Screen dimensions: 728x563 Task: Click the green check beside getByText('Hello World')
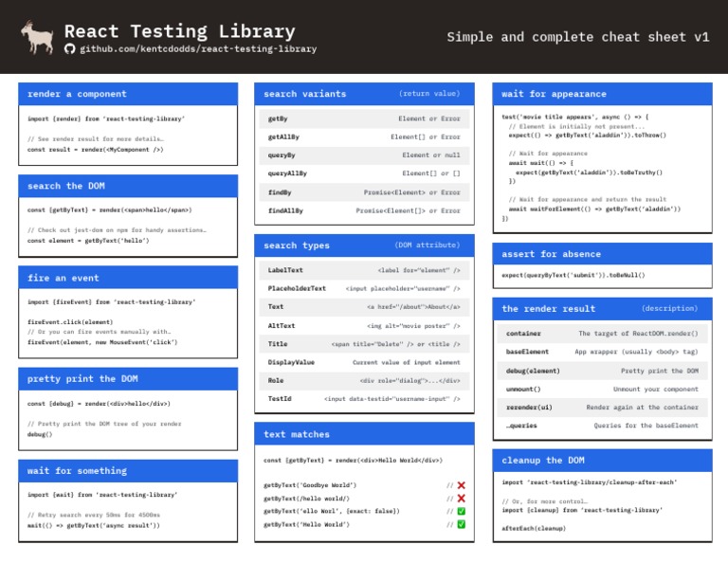pyautogui.click(x=461, y=524)
